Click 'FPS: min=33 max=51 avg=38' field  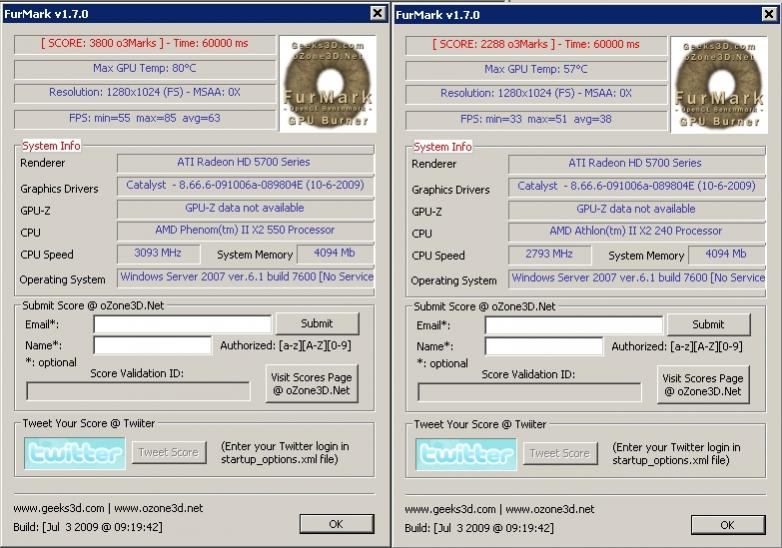point(536,120)
